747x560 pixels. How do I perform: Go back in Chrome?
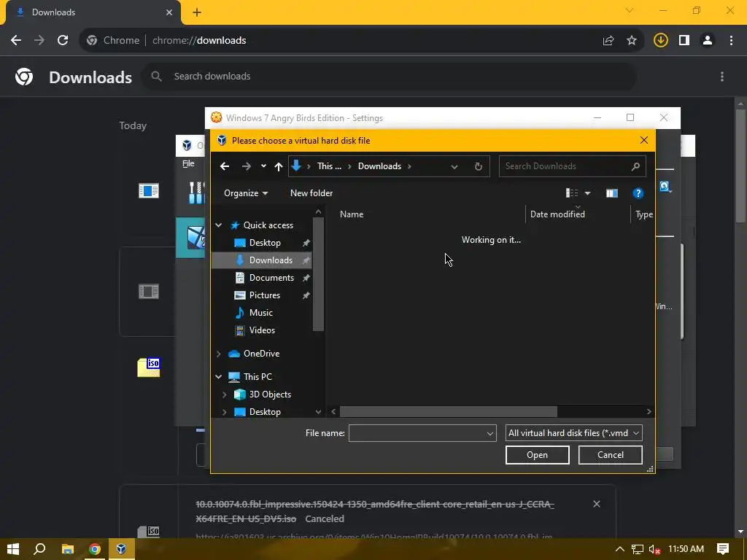coord(16,41)
